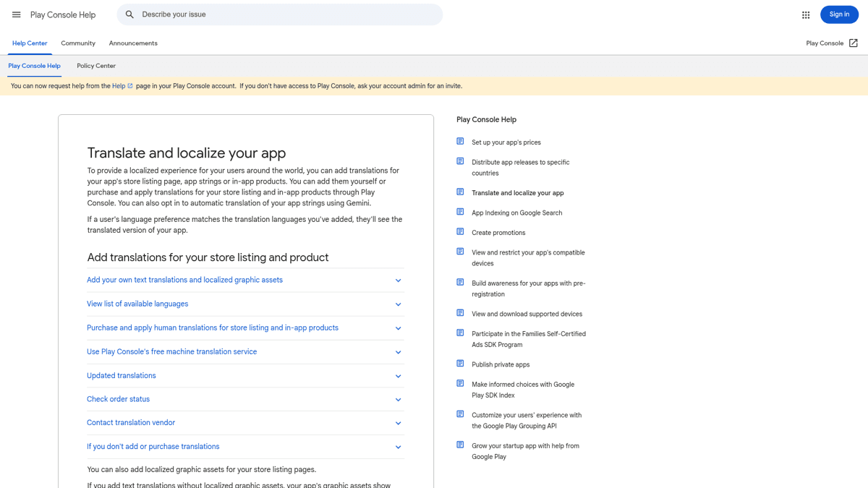Image resolution: width=868 pixels, height=488 pixels.
Task: Expand chevron for Purchase and apply human translations
Action: pos(398,328)
